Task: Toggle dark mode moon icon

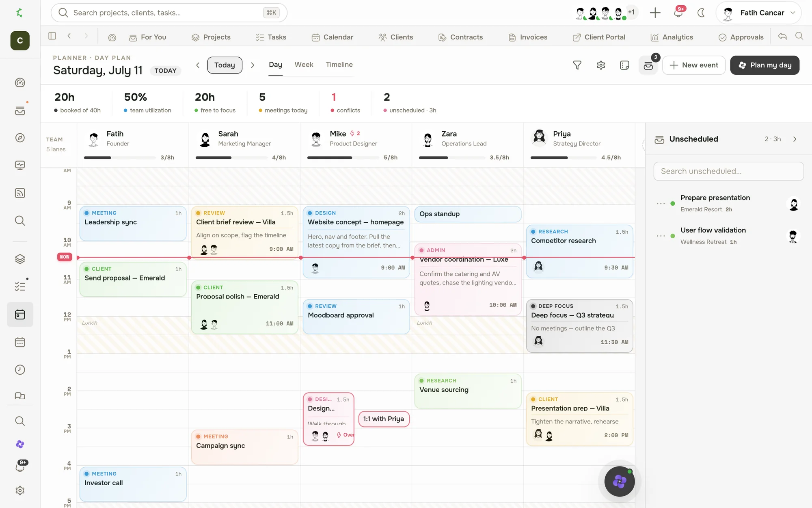Action: (701, 13)
